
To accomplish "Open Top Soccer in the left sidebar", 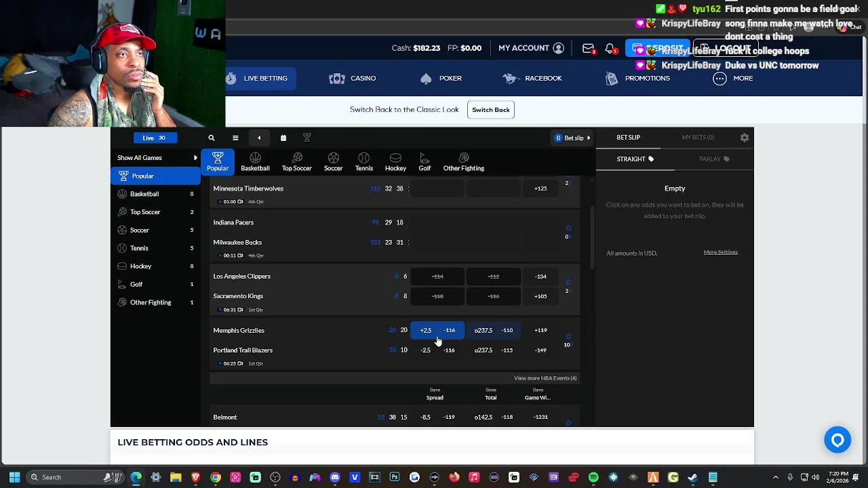I will click(x=156, y=212).
